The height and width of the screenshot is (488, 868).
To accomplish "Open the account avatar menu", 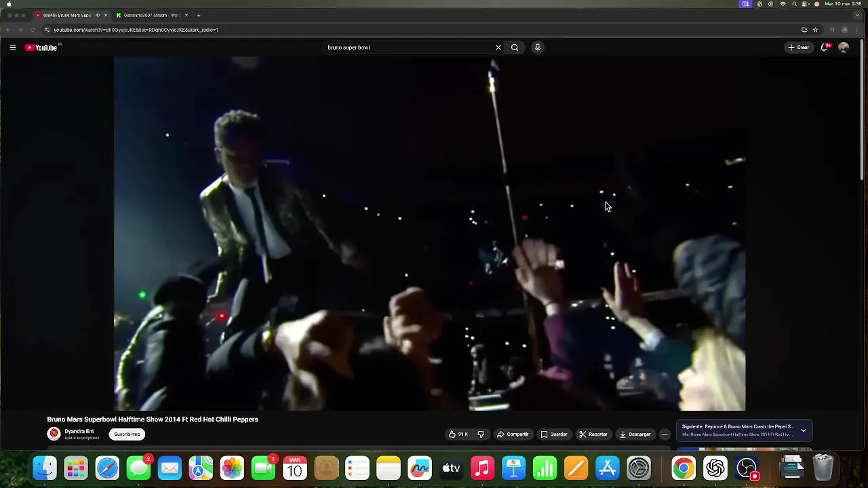I will pyautogui.click(x=844, y=47).
